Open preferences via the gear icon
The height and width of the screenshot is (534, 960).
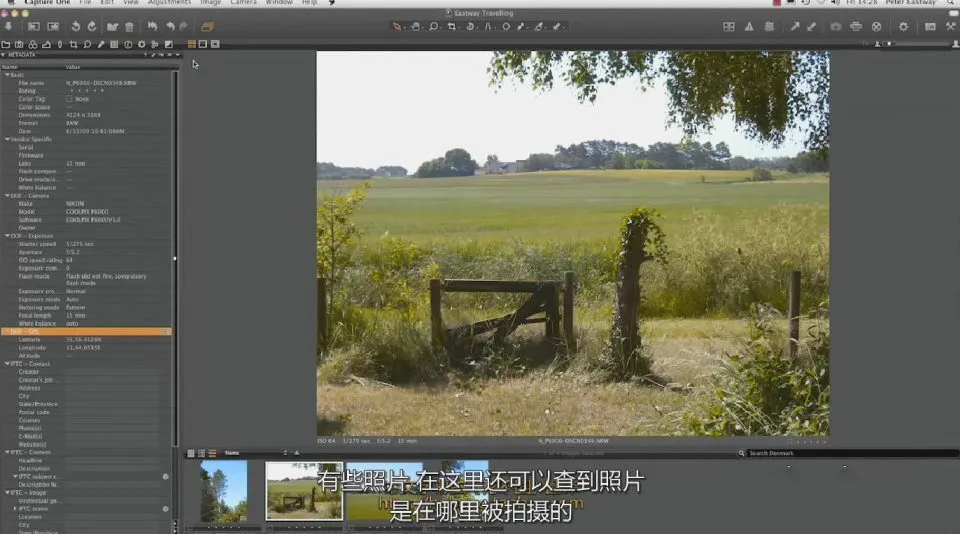[903, 27]
